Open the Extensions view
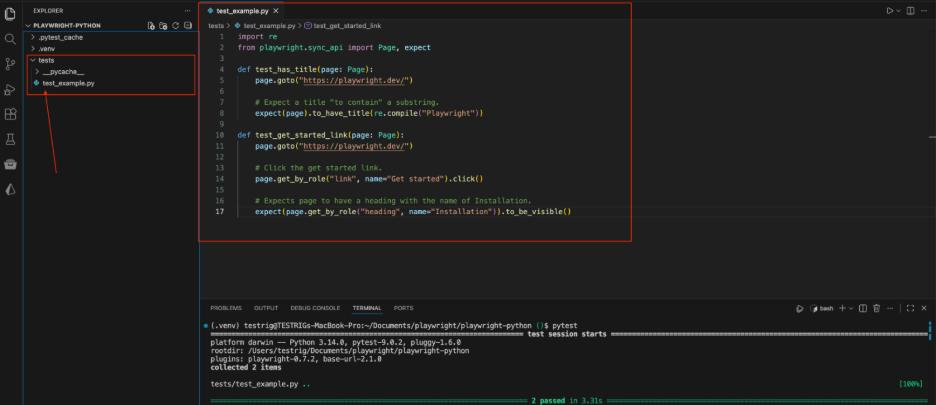This screenshot has height=405, width=936. click(x=10, y=114)
